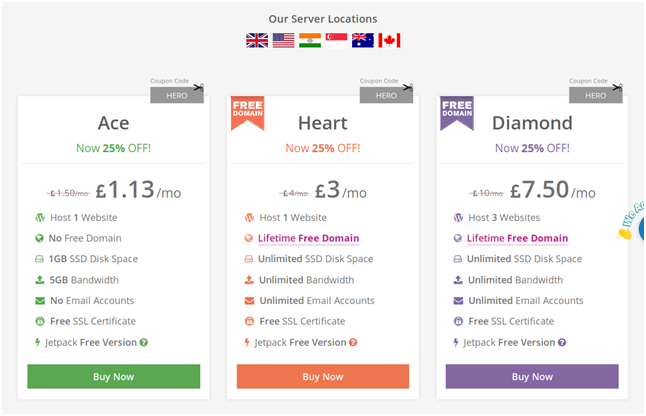Buy Now for the Heart plan

coord(323,376)
